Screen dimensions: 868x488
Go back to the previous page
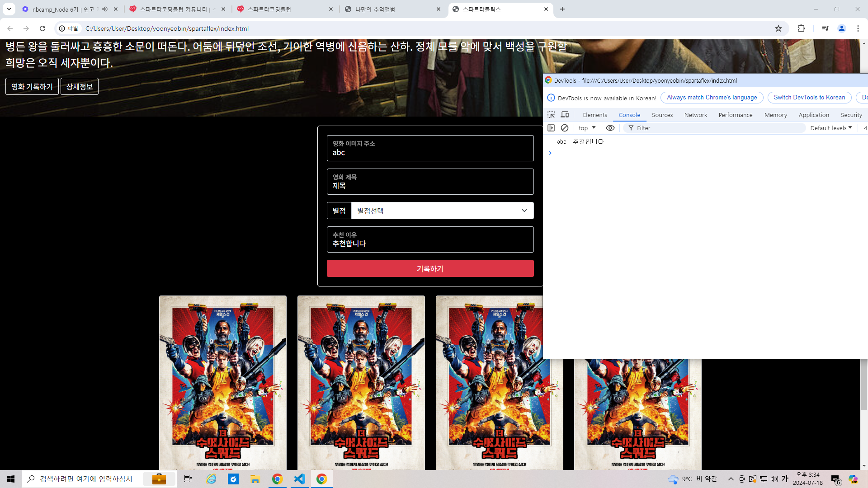10,28
